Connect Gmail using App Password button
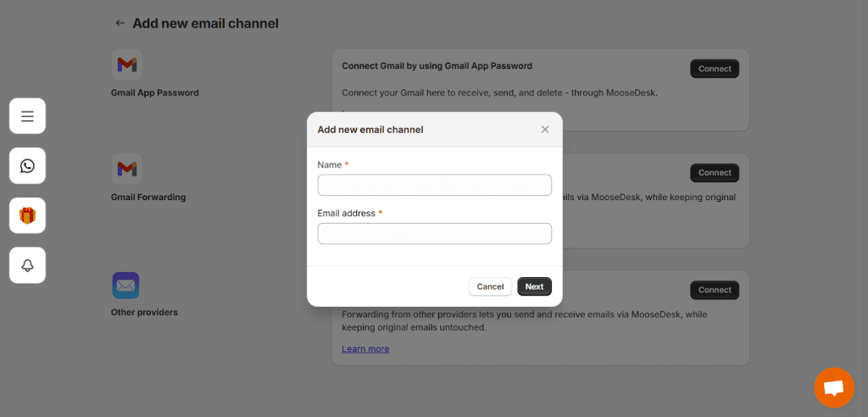The height and width of the screenshot is (417, 868). [x=715, y=69]
